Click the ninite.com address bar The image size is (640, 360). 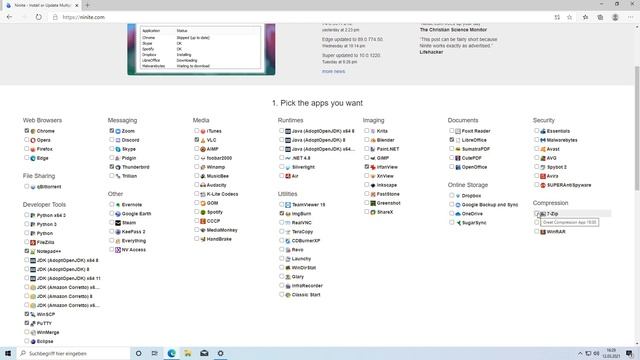302,17
